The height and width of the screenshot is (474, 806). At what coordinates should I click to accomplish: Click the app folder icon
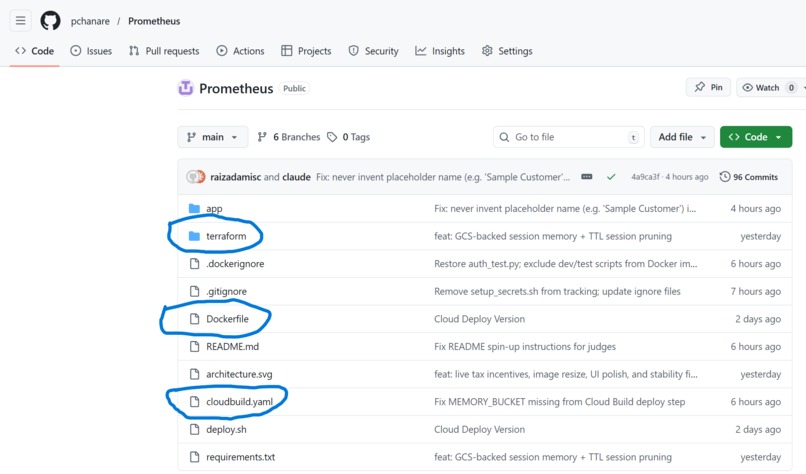coord(194,208)
